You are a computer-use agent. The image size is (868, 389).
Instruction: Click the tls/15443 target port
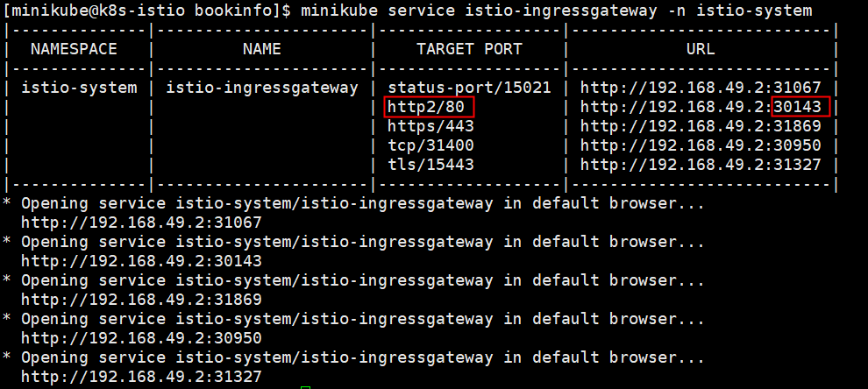tap(430, 165)
